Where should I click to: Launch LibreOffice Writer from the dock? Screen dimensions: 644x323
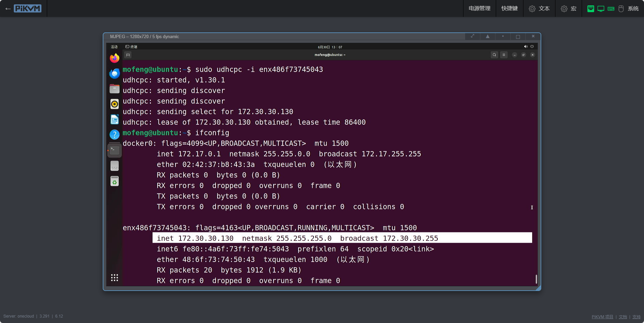tap(115, 119)
